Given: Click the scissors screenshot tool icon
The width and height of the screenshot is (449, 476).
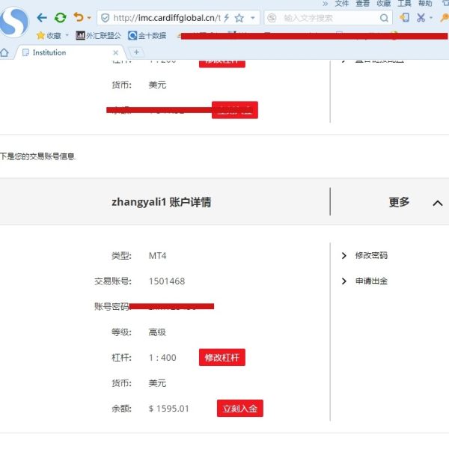Looking at the screenshot, I should click(421, 17).
